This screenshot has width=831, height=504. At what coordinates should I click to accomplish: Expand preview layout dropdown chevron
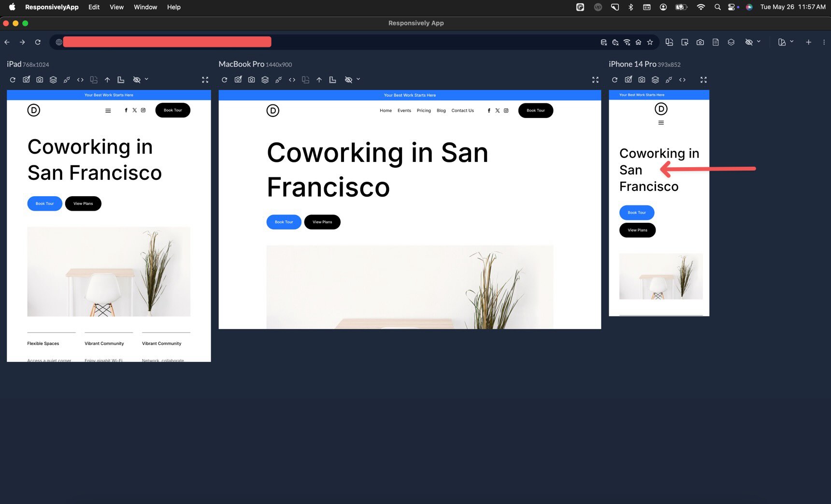click(791, 42)
